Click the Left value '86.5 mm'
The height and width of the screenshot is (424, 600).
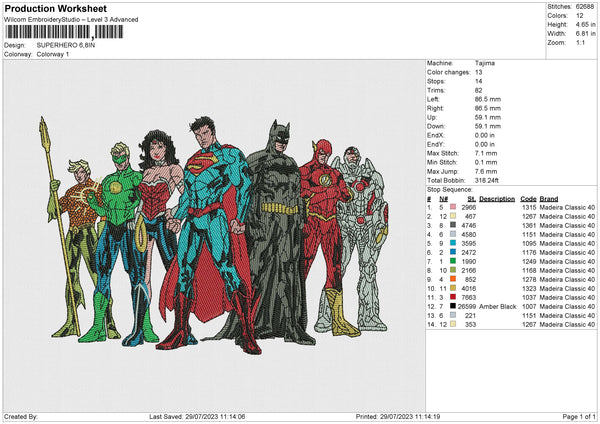(x=488, y=99)
